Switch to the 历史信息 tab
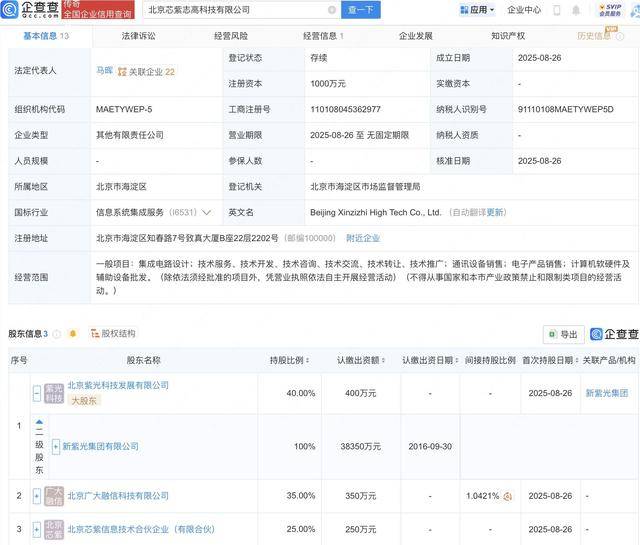The height and width of the screenshot is (545, 640). [x=594, y=36]
